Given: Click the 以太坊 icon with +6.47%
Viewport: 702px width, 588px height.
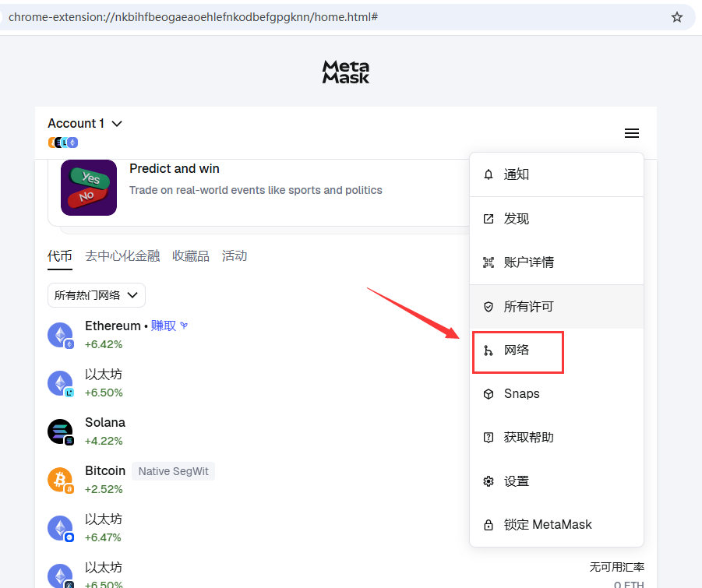Looking at the screenshot, I should [x=61, y=528].
